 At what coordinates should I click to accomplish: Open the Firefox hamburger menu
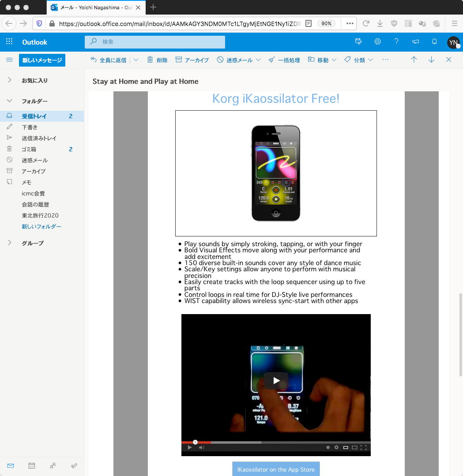pyautogui.click(x=455, y=23)
